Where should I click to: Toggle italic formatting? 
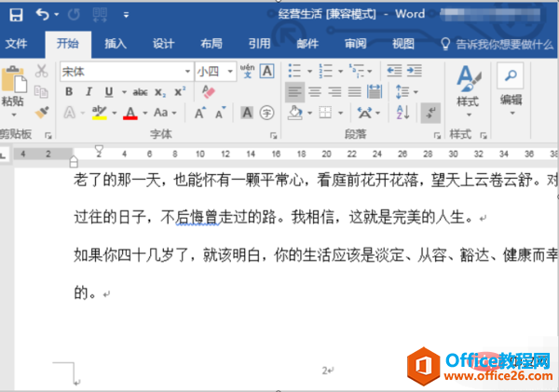89,92
